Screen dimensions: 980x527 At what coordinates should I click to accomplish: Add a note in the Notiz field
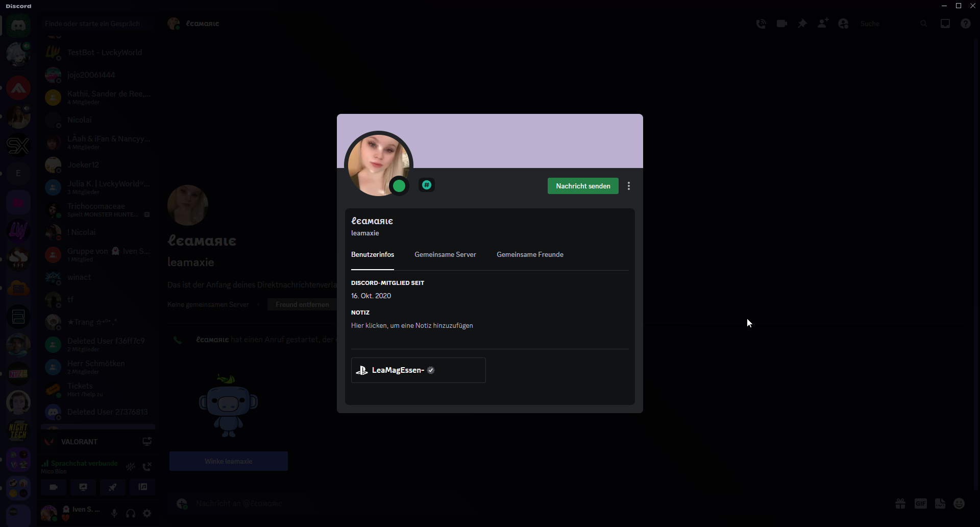click(x=412, y=325)
